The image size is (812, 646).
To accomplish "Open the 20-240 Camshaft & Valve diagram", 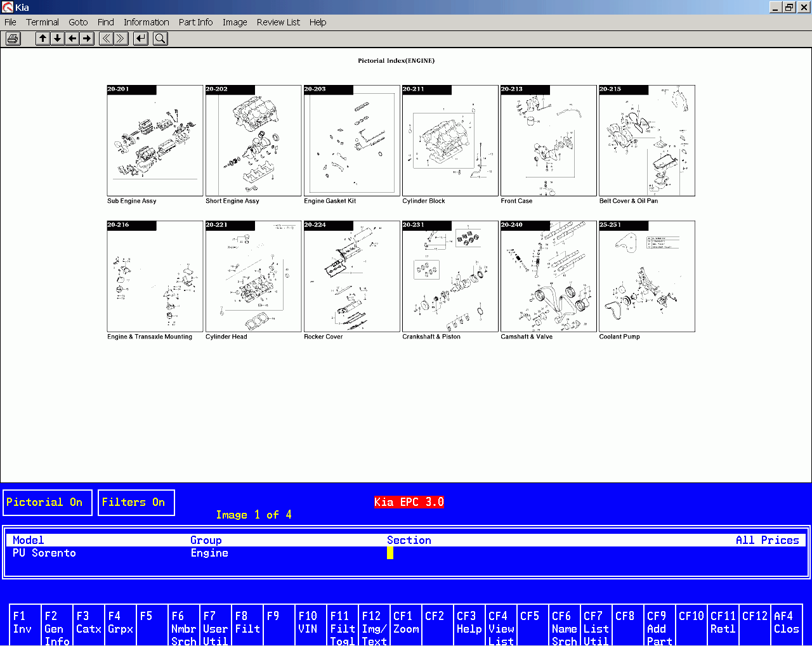I will tap(548, 276).
